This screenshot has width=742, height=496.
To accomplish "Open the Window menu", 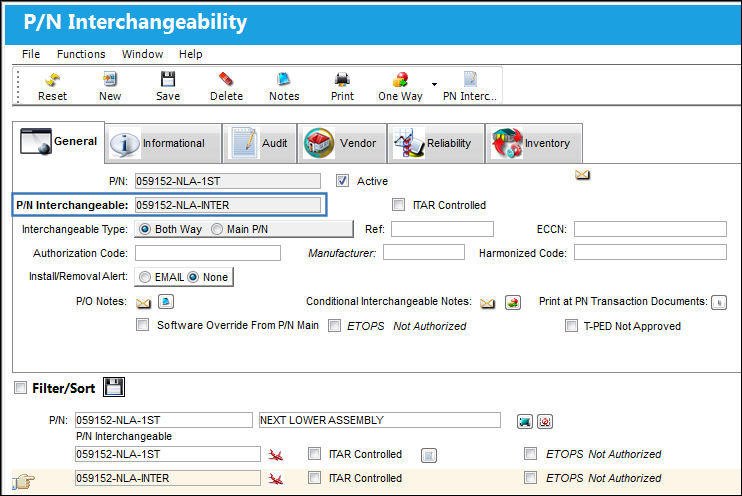I will (142, 54).
